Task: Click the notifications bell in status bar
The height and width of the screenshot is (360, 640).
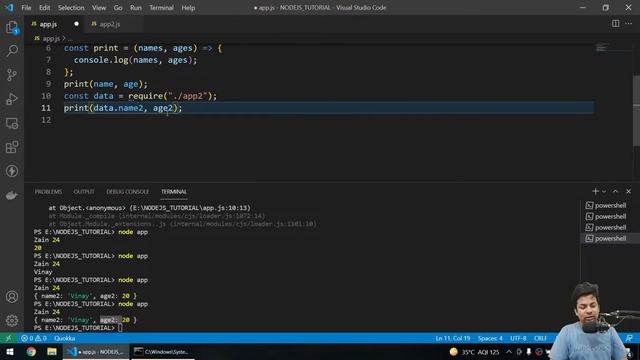Action: [629, 338]
